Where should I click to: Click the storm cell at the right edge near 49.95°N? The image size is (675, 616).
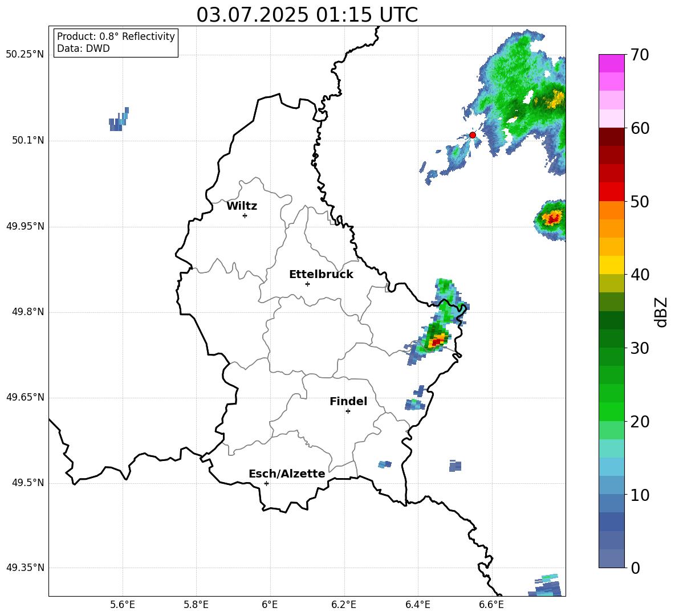(551, 219)
